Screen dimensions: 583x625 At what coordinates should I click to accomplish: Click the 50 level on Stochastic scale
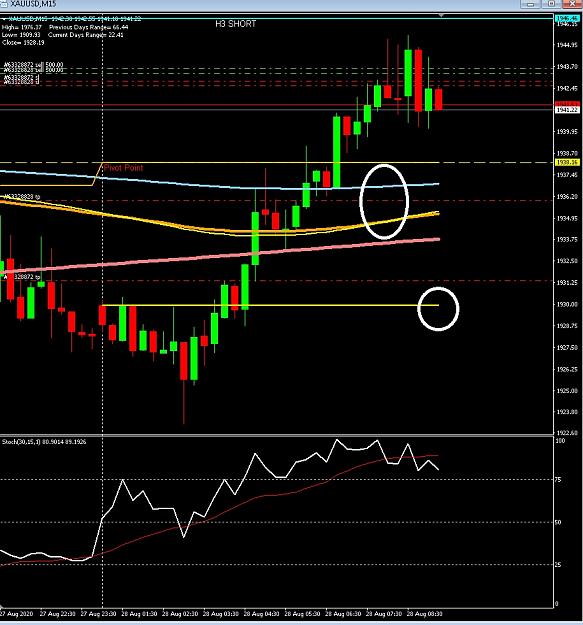point(560,522)
